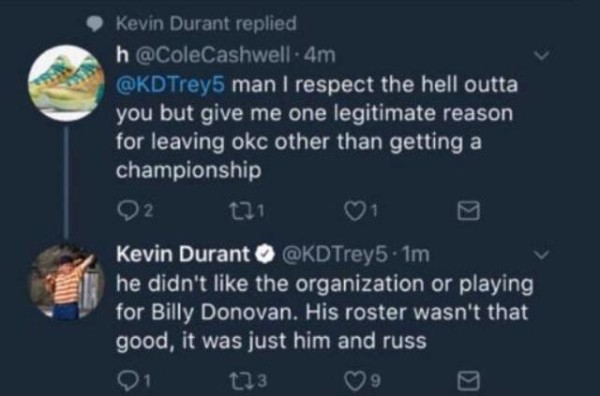Open ColeCashwell's tweet text about leaving okc
The height and width of the screenshot is (396, 600).
point(317,127)
